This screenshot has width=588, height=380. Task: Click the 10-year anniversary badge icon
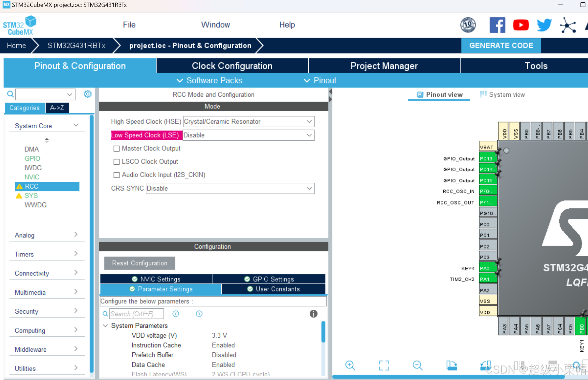[x=468, y=25]
